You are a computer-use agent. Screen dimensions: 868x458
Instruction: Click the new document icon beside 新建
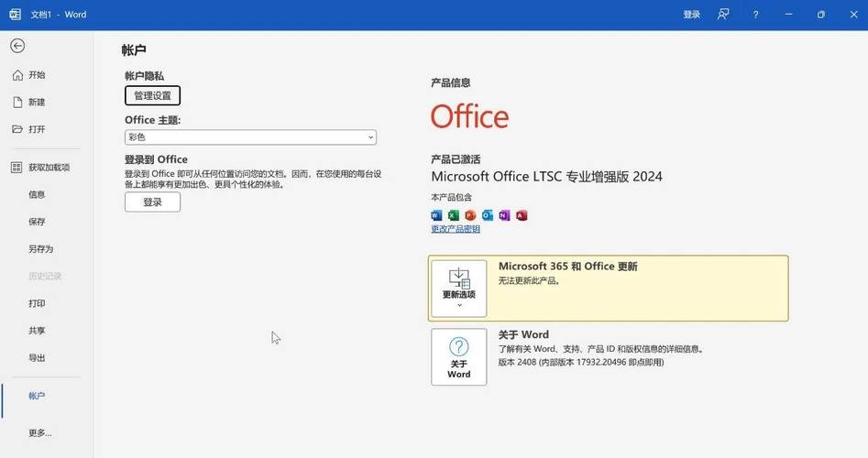click(x=17, y=103)
